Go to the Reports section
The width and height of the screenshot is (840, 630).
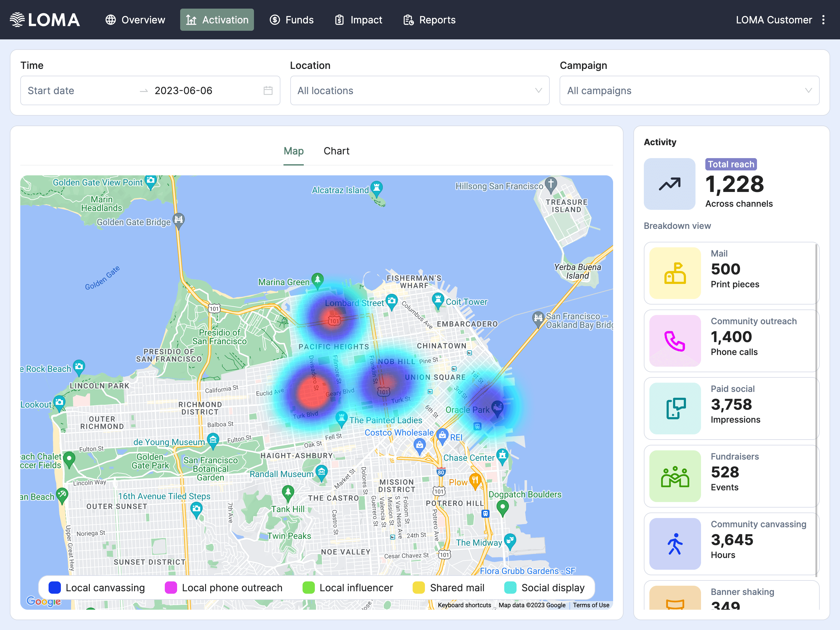(x=430, y=20)
